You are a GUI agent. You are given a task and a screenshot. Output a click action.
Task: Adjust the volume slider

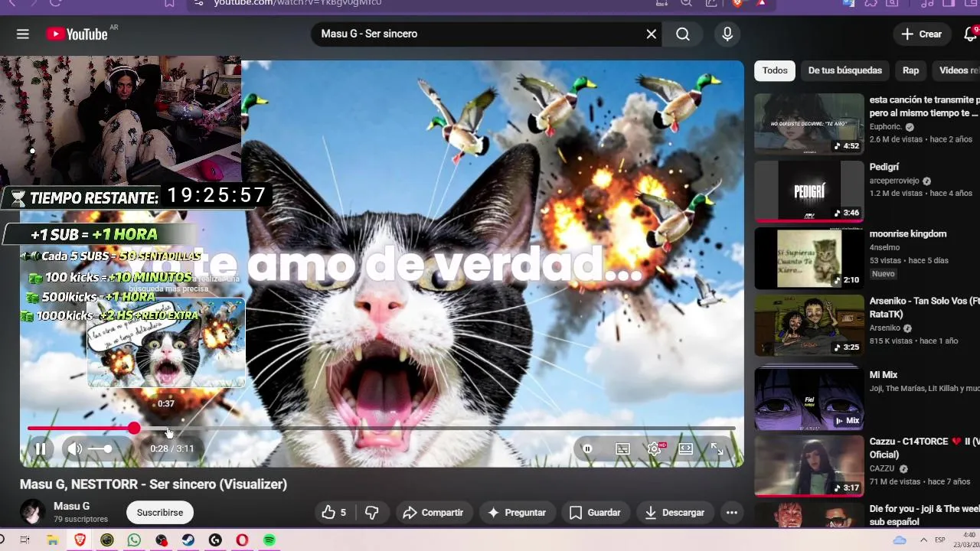click(x=101, y=449)
